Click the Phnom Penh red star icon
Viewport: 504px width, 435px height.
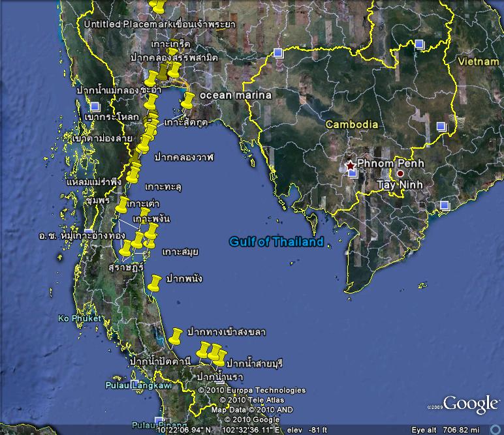click(350, 164)
